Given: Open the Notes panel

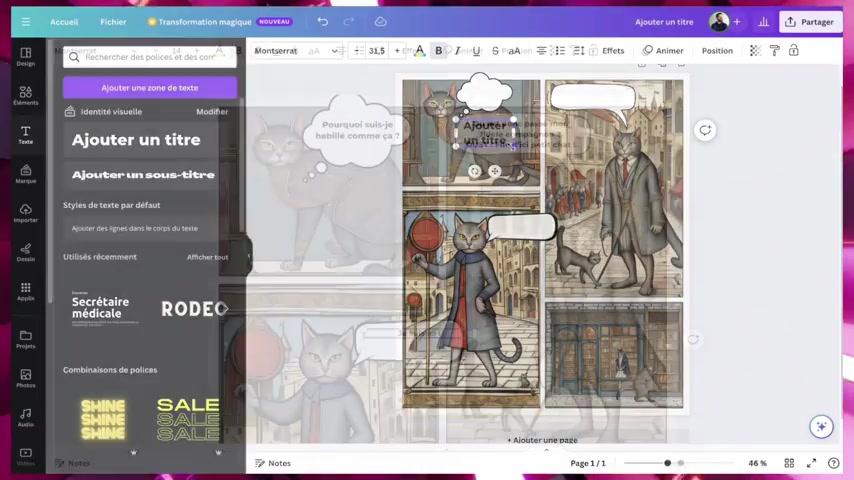Looking at the screenshot, I should (x=273, y=463).
